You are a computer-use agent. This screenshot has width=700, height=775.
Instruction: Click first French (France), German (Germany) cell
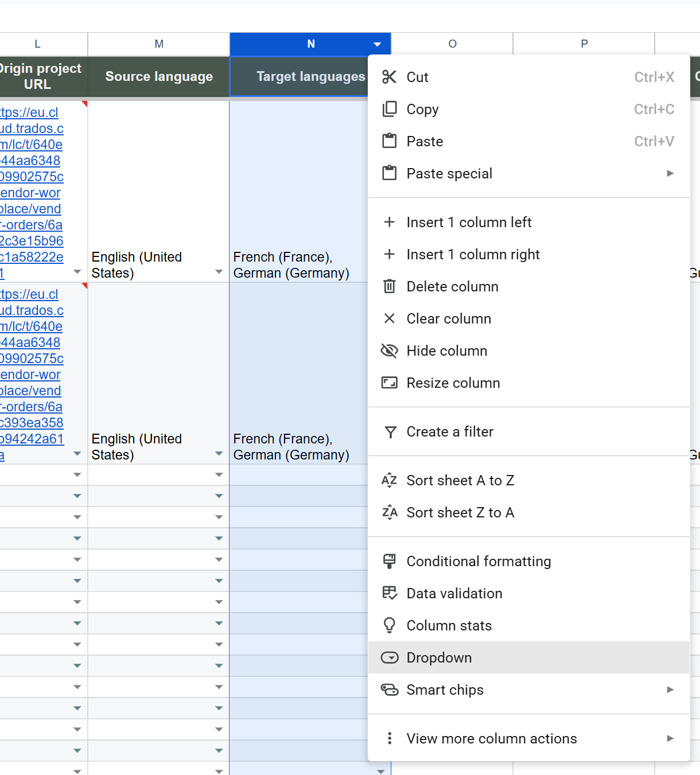click(x=298, y=192)
